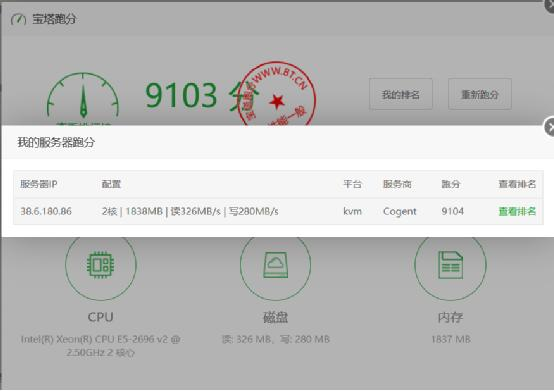Open 我的排名 in background window
This screenshot has width=554, height=391.
pos(401,94)
